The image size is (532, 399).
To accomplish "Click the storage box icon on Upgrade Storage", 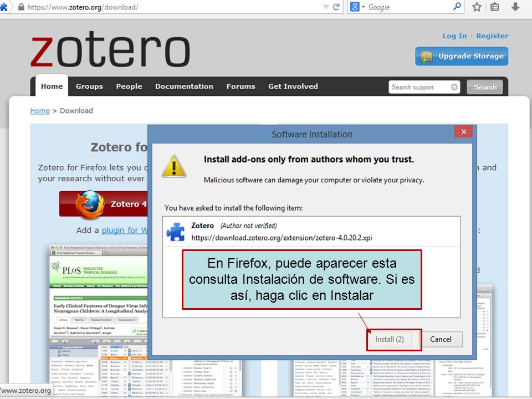I will 426,57.
